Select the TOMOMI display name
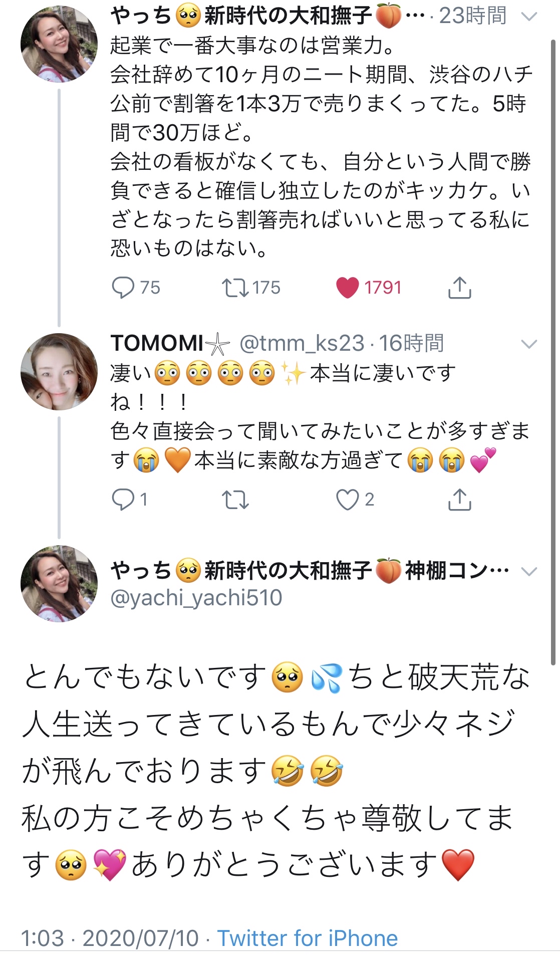 157,344
